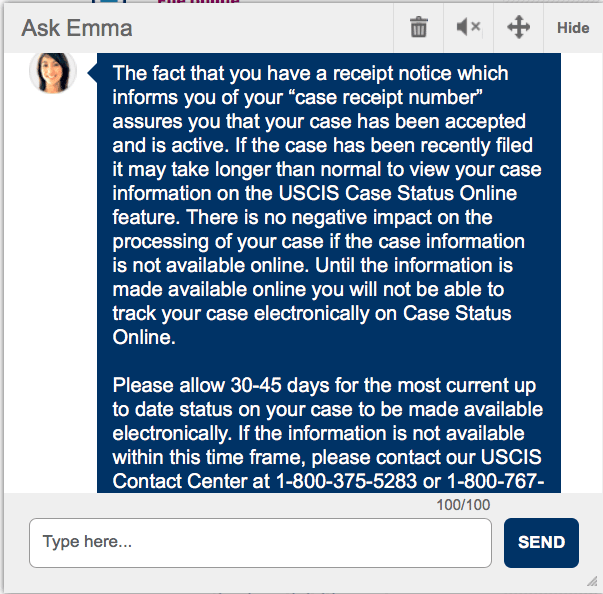Focus the "Type here..." message field

(260, 542)
